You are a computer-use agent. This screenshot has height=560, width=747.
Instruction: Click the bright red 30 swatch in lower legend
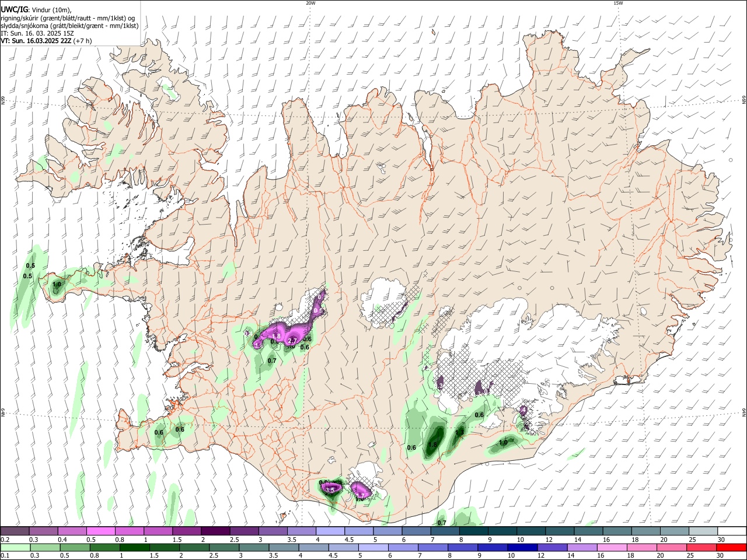[731, 547]
